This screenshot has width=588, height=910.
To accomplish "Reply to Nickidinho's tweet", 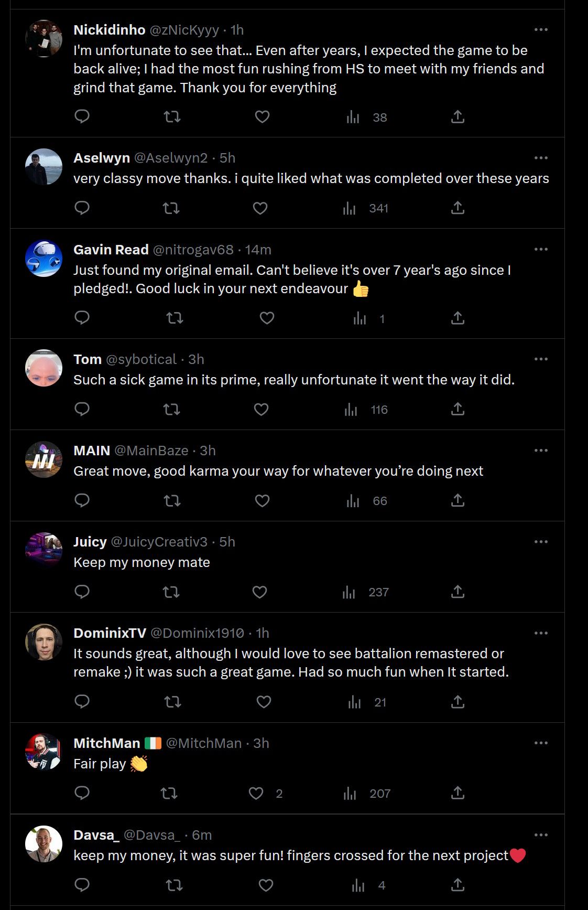I will point(82,116).
